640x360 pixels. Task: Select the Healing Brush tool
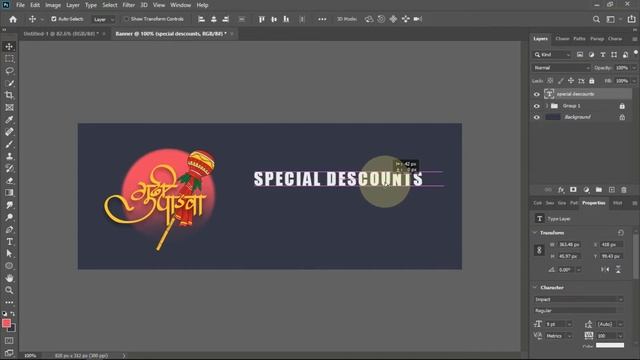(9, 132)
